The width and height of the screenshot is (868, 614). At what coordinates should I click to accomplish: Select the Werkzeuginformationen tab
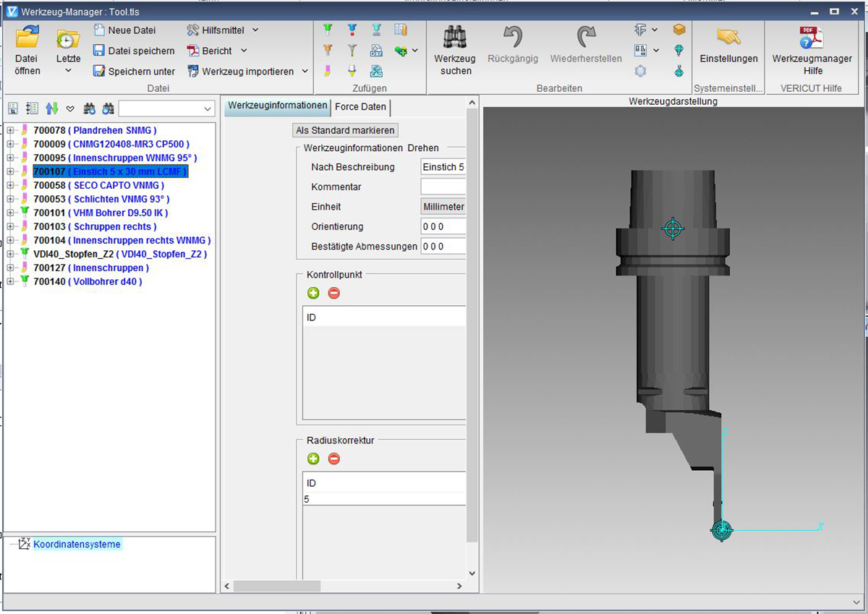coord(277,106)
